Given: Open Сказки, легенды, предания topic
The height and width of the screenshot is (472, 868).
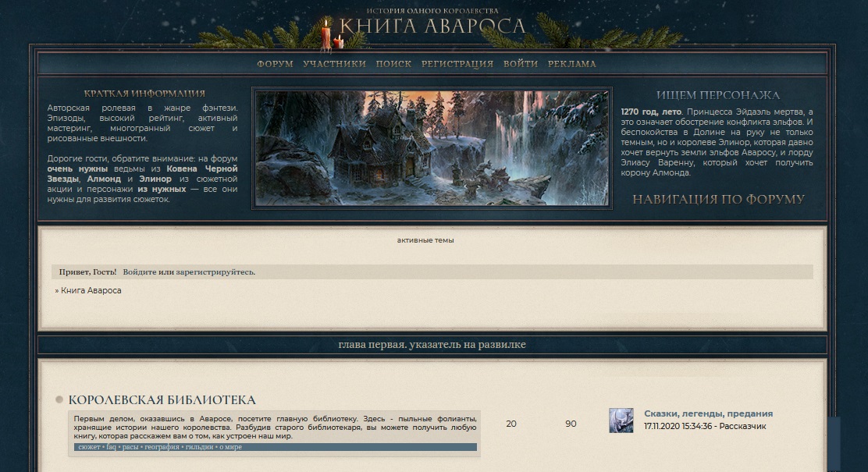Looking at the screenshot, I should point(708,413).
